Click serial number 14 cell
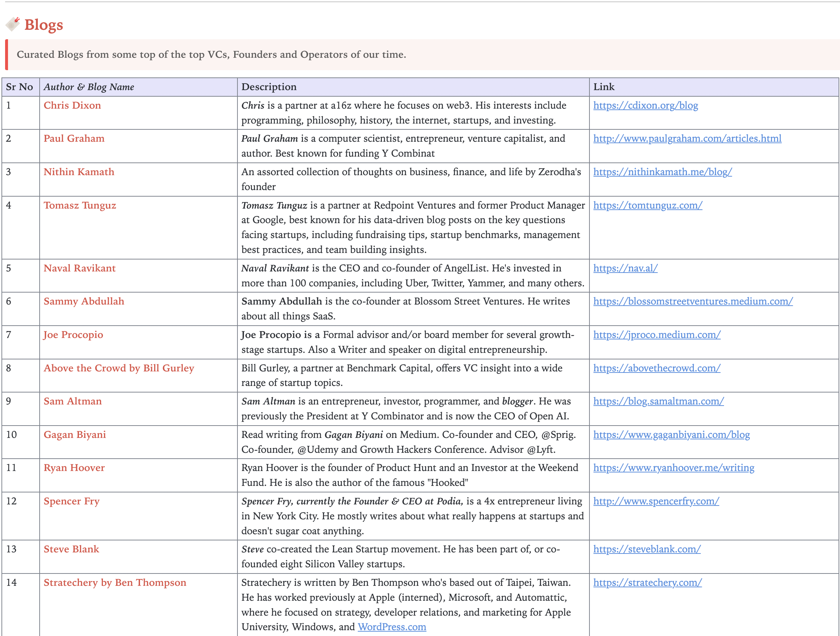The height and width of the screenshot is (636, 840). 21,604
